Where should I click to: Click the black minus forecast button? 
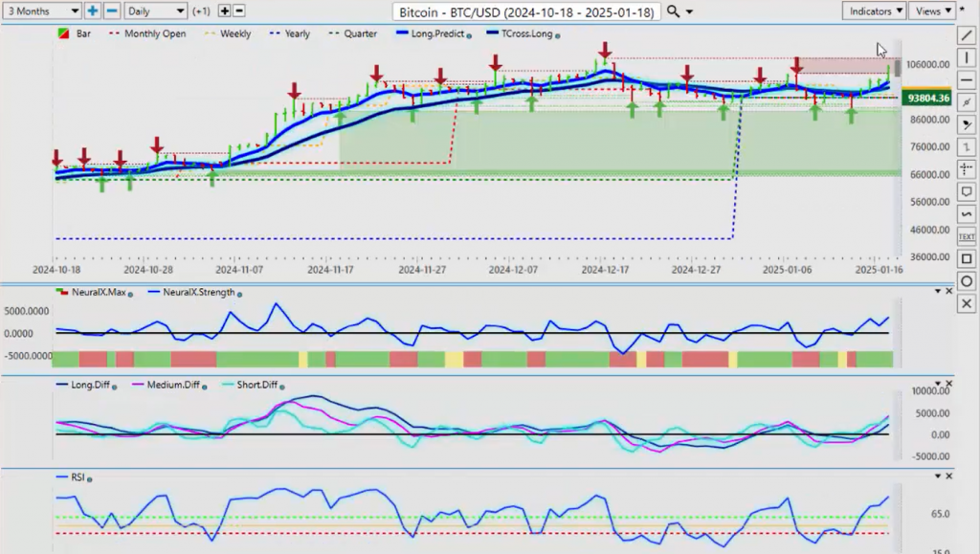(238, 11)
